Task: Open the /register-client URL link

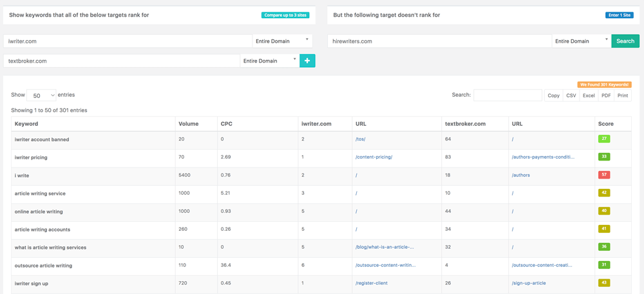Action: [x=372, y=283]
